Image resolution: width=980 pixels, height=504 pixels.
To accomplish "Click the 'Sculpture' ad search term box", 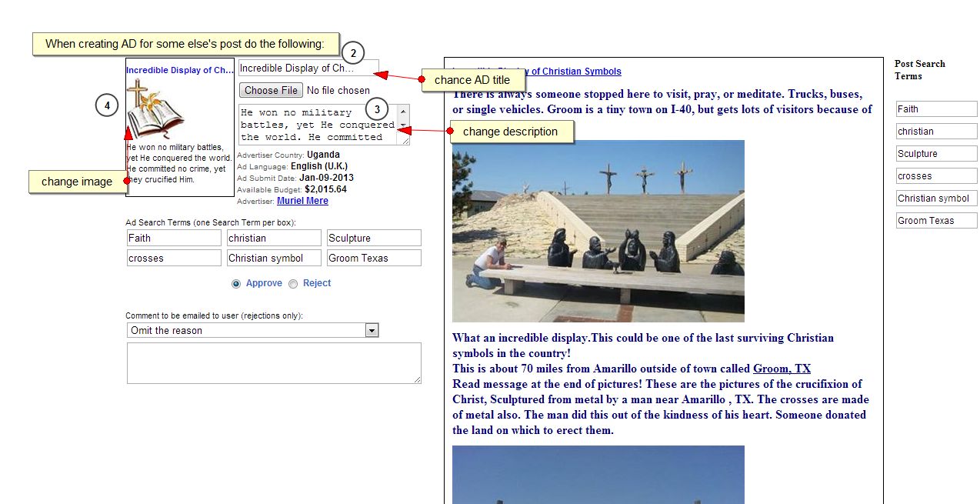I will (x=374, y=238).
